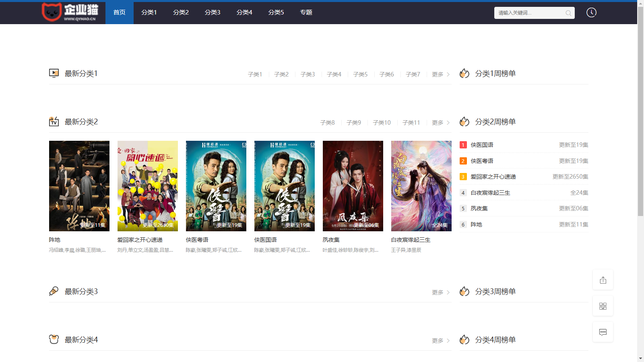
Task: Select the 子类9 subcategory link
Action: click(x=354, y=123)
